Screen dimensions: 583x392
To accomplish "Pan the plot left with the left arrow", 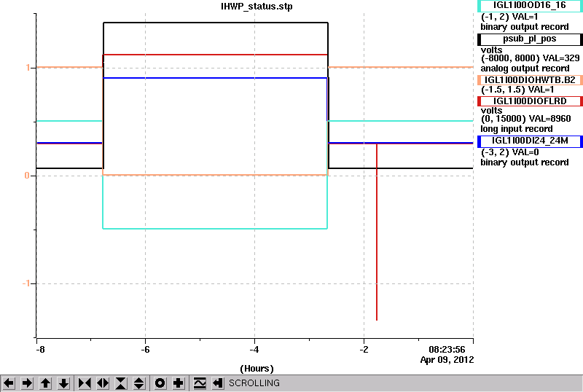I will click(9, 383).
